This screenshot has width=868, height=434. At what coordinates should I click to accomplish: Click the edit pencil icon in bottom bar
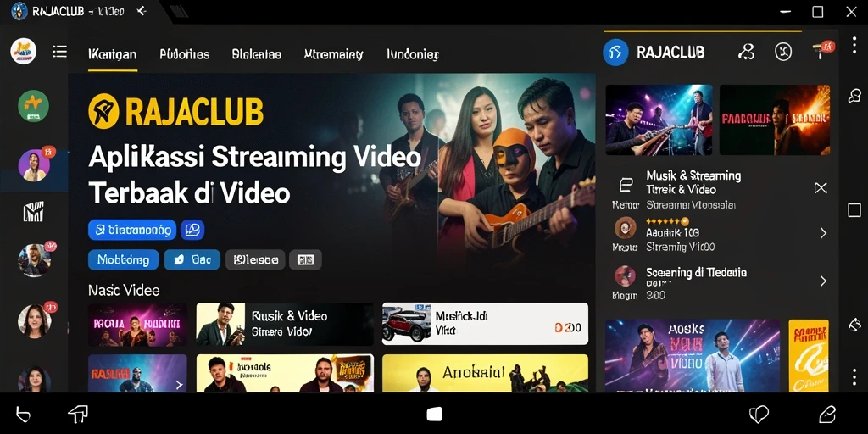tap(827, 414)
